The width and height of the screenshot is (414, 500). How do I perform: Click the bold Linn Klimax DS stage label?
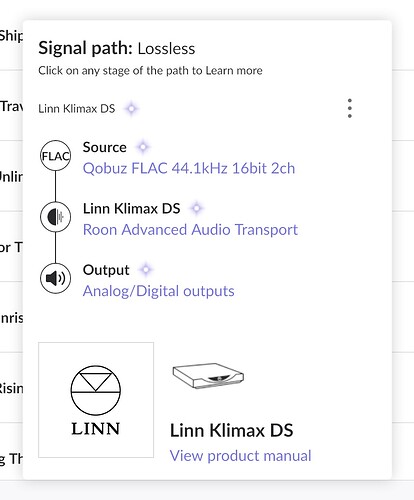[x=132, y=208]
